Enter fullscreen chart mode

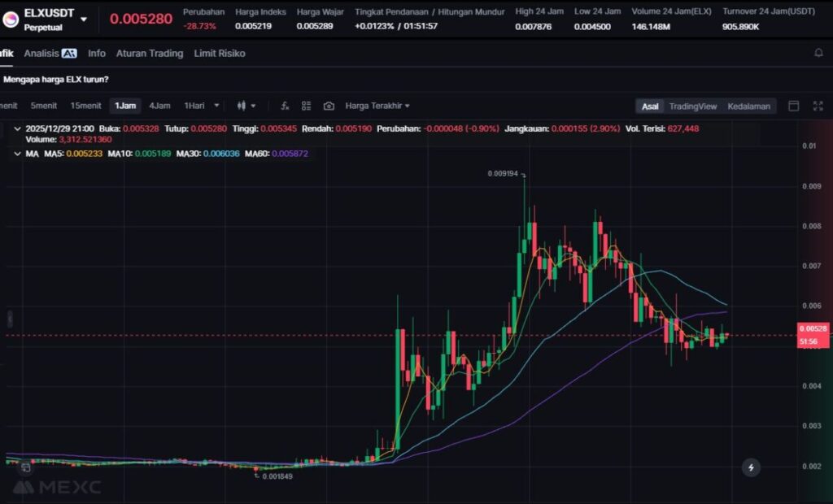coord(816,106)
